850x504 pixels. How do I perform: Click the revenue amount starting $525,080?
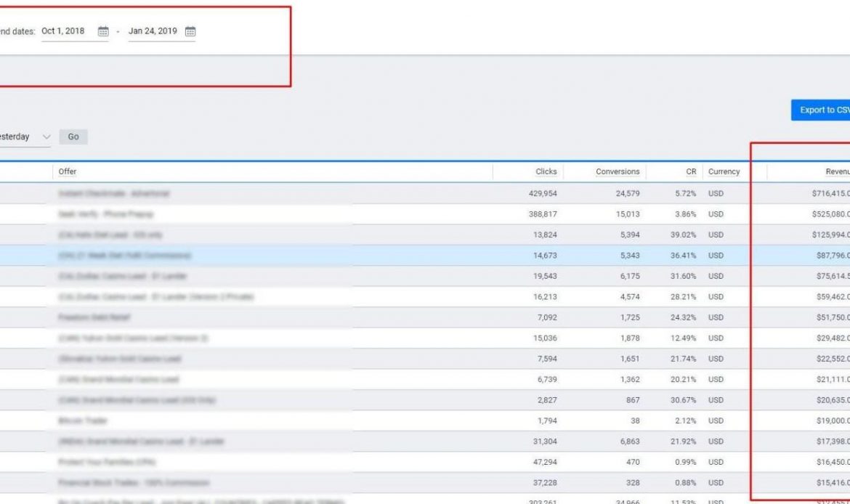831,214
